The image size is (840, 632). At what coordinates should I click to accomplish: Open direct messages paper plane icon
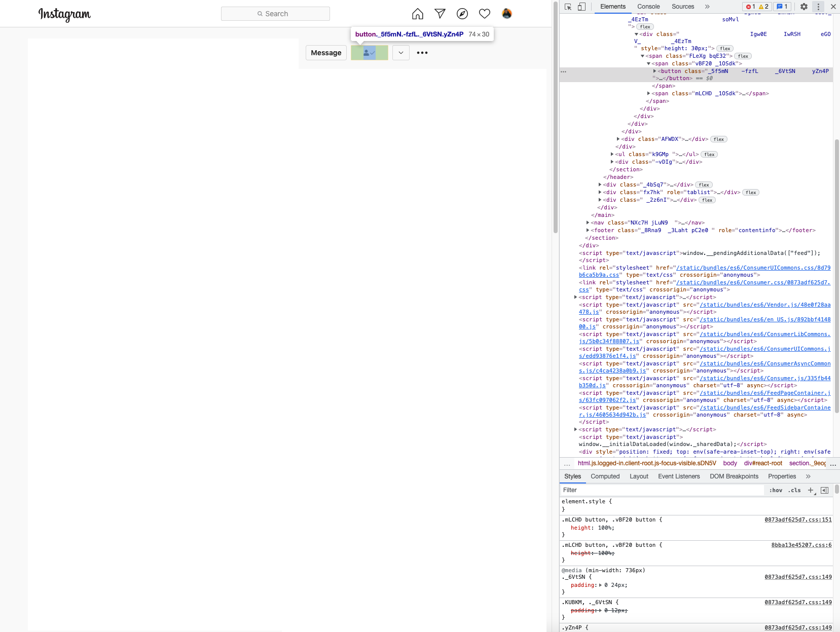pos(440,14)
